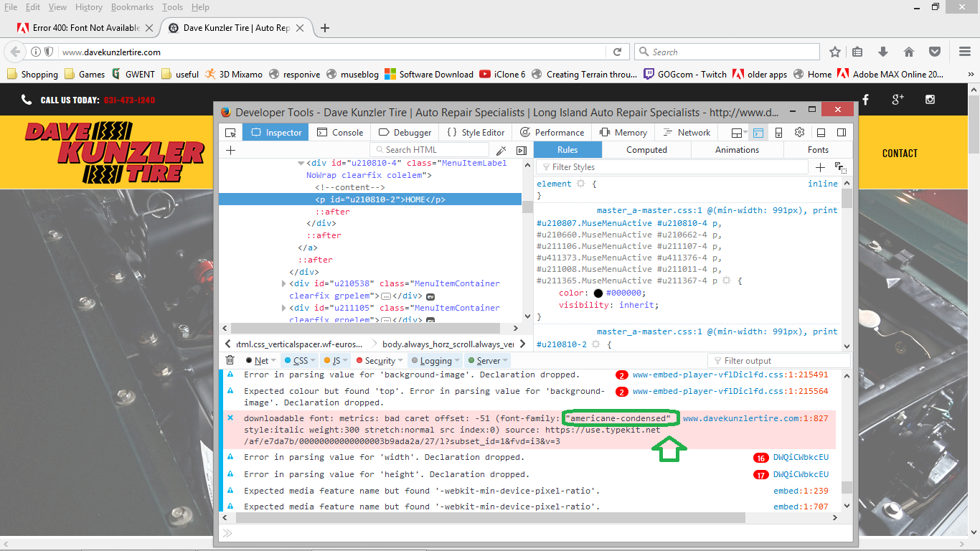Viewport: 980px width, 551px height.
Task: Toggle the Server console filter
Action: pos(484,361)
